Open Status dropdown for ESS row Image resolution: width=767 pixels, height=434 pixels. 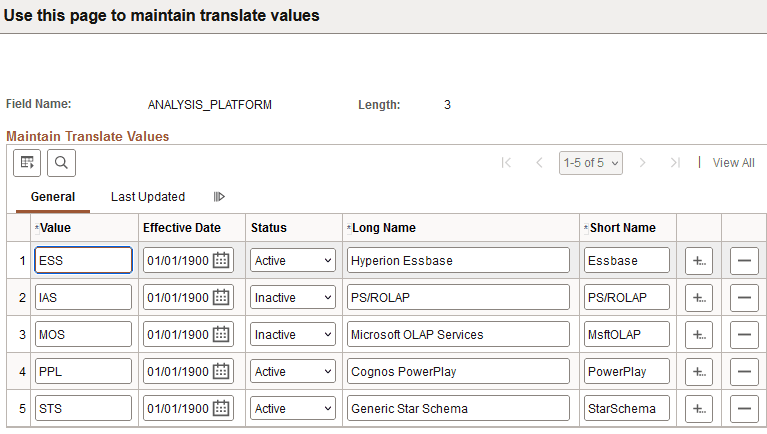(x=292, y=260)
